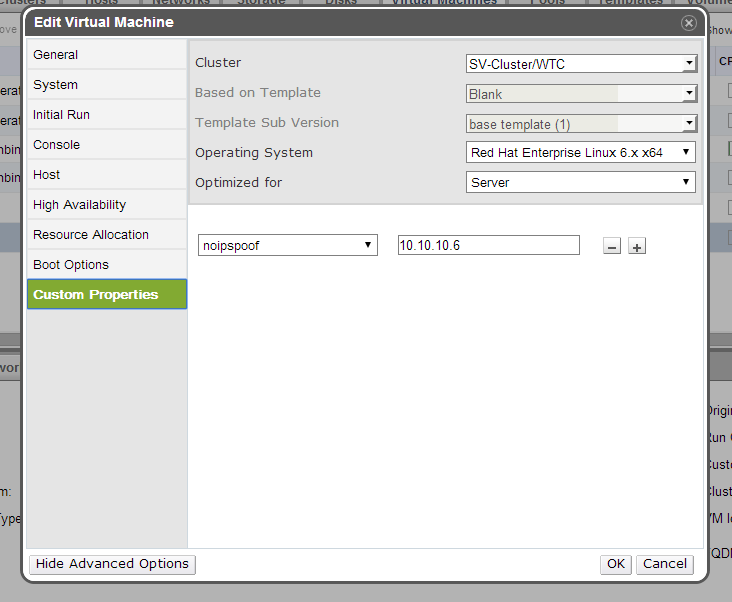Open the noipspoof property key dropdown
The image size is (732, 602).
point(287,246)
